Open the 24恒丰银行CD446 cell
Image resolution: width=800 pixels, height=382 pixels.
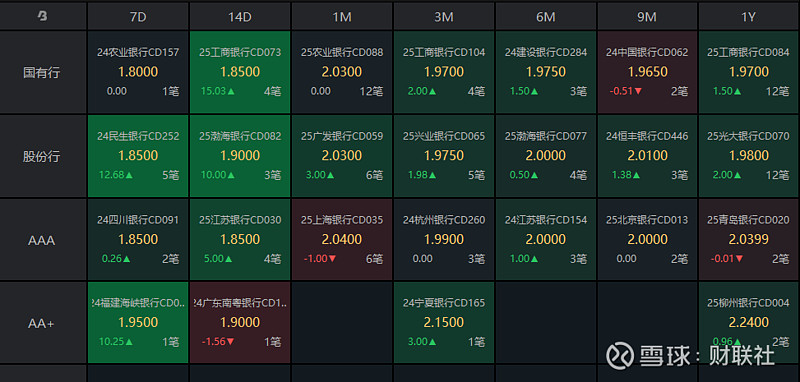click(x=647, y=156)
